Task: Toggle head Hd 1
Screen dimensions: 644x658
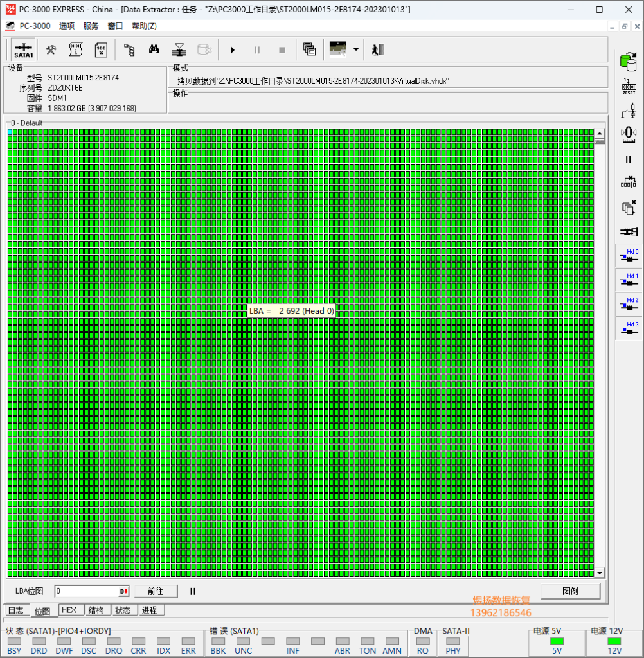Action: (x=629, y=280)
